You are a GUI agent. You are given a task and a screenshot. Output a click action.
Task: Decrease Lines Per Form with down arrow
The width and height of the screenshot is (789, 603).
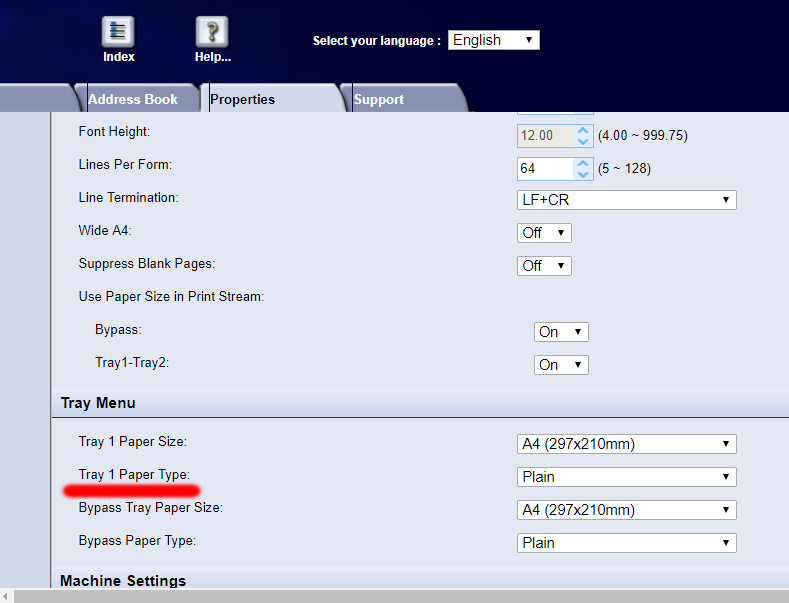pos(582,174)
